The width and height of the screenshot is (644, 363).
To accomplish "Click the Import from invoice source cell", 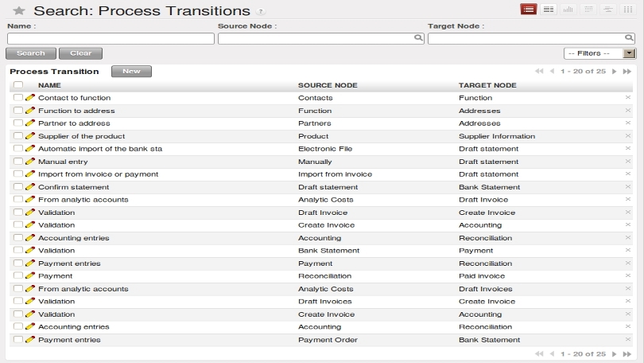I will (336, 174).
